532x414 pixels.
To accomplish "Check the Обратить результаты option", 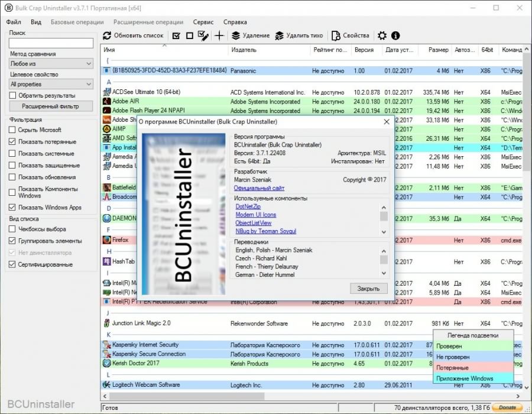I will pyautogui.click(x=13, y=95).
